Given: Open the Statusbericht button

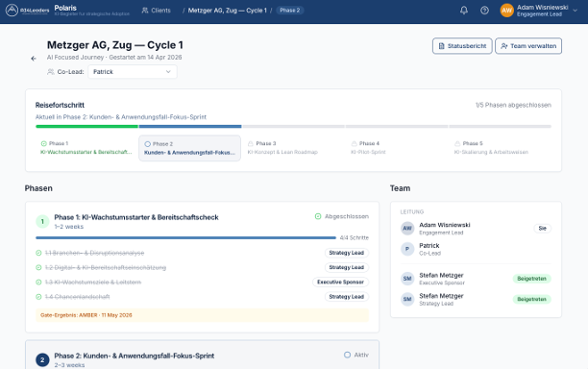Looking at the screenshot, I should pos(462,46).
